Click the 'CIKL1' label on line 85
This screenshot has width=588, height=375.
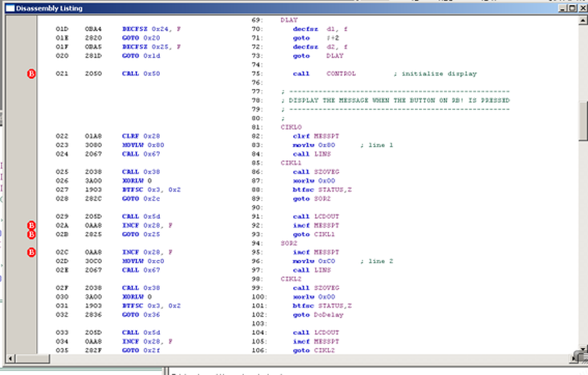point(291,163)
